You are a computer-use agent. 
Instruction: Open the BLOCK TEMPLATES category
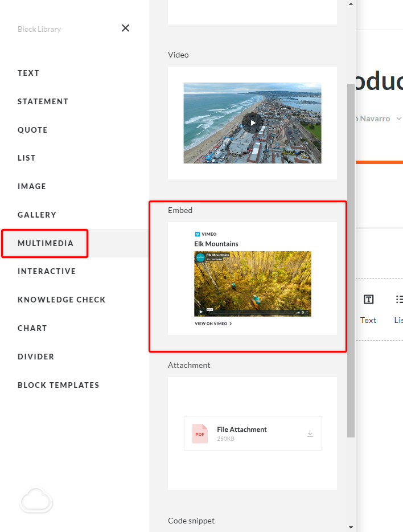click(58, 385)
